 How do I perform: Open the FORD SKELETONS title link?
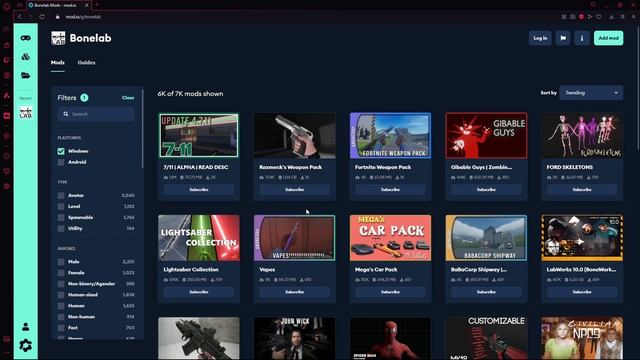pyautogui.click(x=569, y=167)
